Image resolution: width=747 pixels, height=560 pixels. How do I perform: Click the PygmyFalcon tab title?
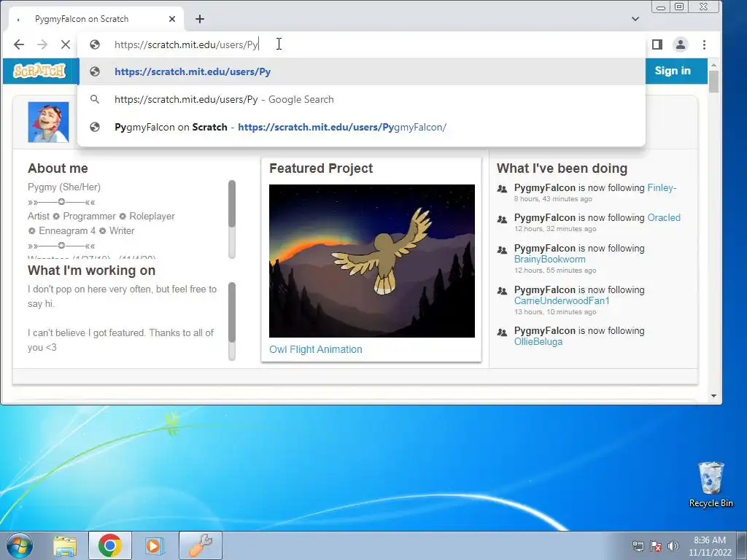pyautogui.click(x=82, y=19)
